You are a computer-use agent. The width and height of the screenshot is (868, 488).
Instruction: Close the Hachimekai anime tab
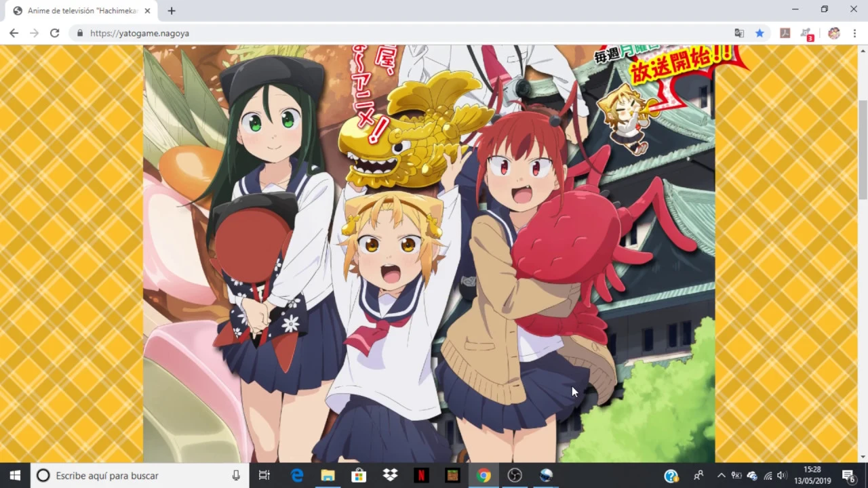tap(147, 11)
